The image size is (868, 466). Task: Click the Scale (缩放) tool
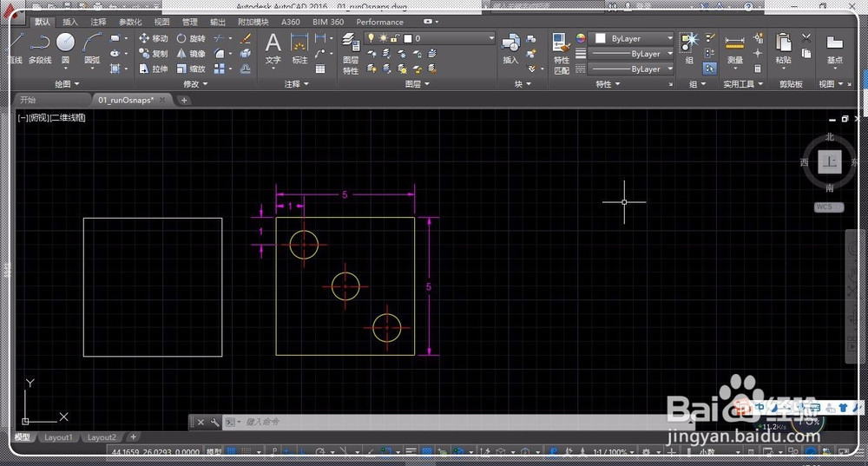coord(191,69)
